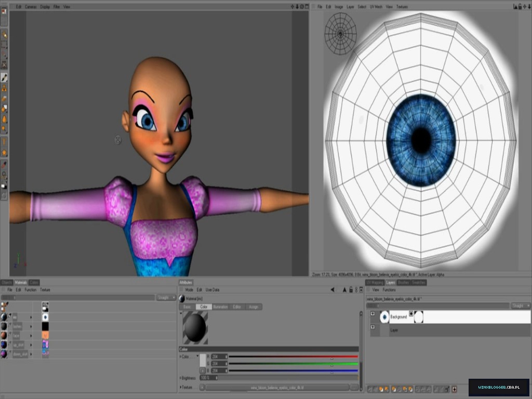Image resolution: width=532 pixels, height=399 pixels.
Task: Click the down_skirt material sphere icon
Action: click(x=4, y=354)
